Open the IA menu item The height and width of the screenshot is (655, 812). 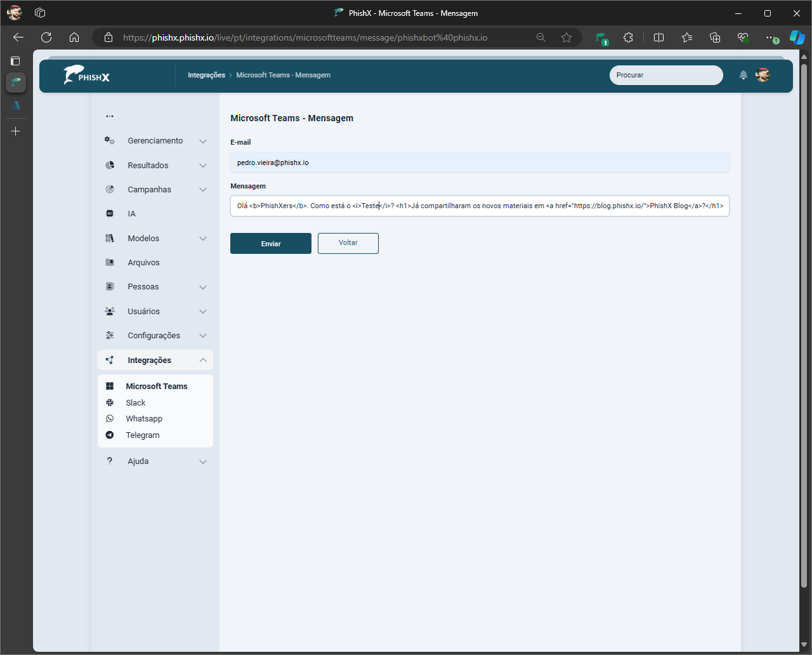[x=132, y=214]
